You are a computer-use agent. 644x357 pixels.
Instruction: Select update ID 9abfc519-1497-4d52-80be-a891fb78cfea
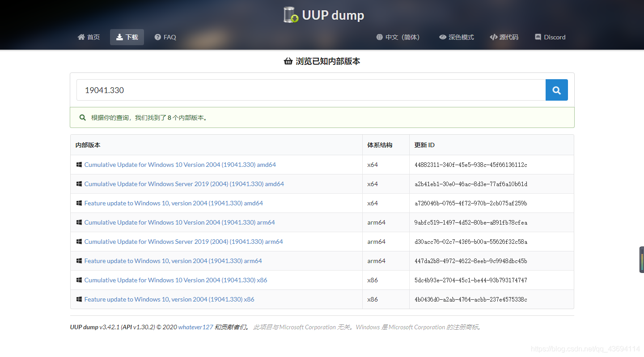(471, 222)
